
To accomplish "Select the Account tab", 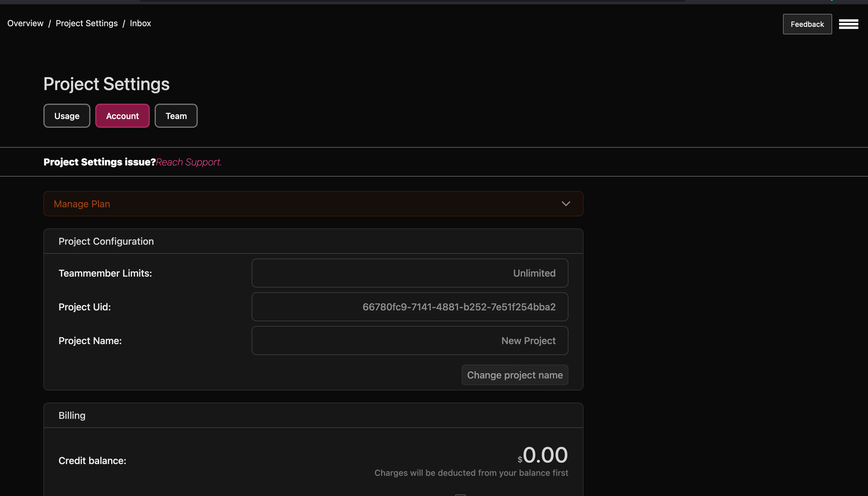I will coord(122,116).
